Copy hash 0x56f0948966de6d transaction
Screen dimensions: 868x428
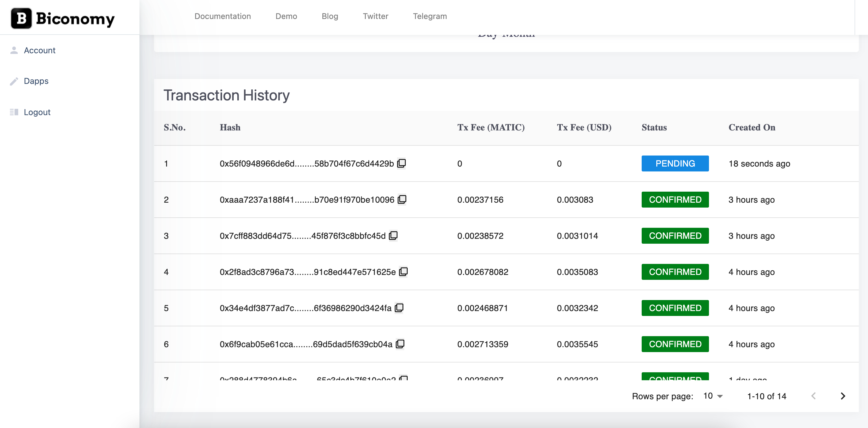pos(401,163)
